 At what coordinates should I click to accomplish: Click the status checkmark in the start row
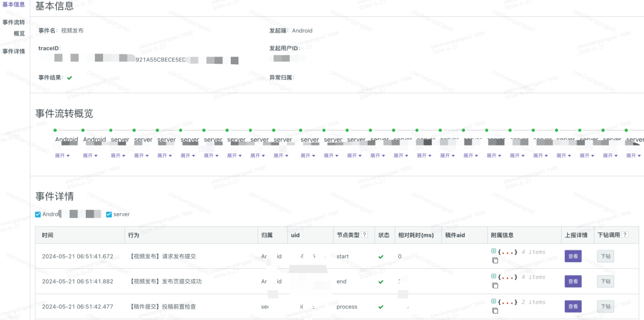380,257
